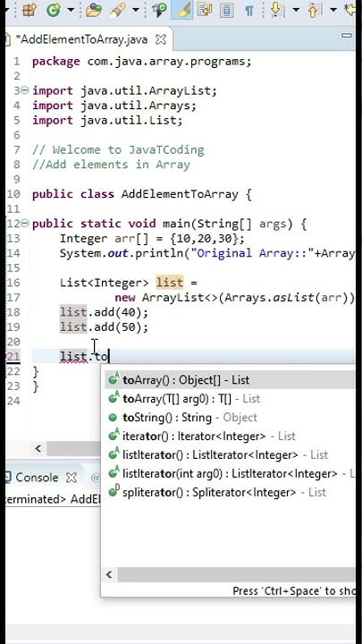
Task: Click 'main(String[] args)' method signature
Action: point(228,224)
